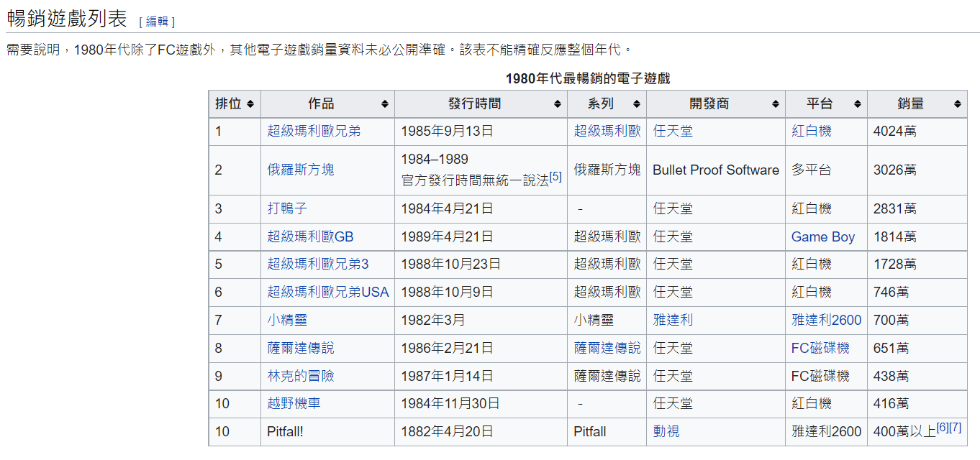
Task: Sort table by 發行時間 column arrows
Action: point(557,104)
